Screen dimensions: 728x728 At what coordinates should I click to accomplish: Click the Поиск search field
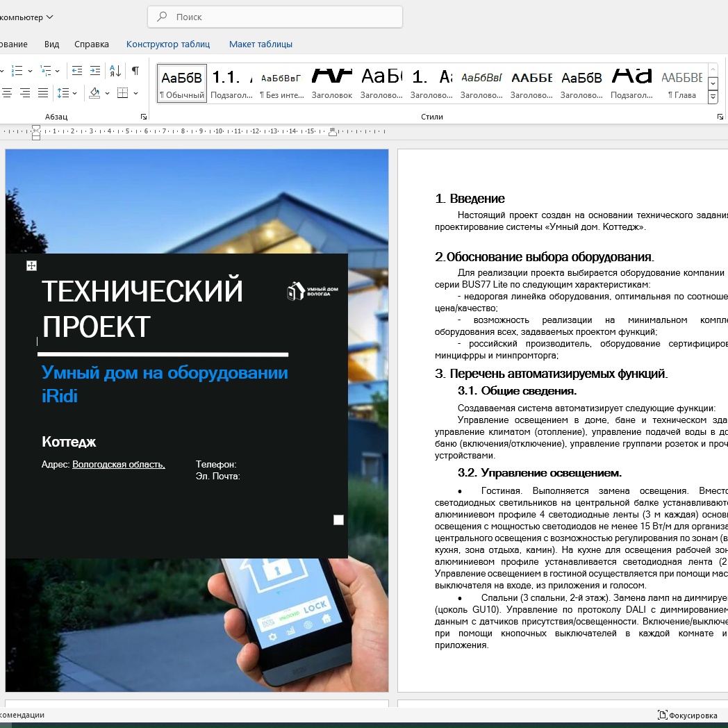click(275, 17)
